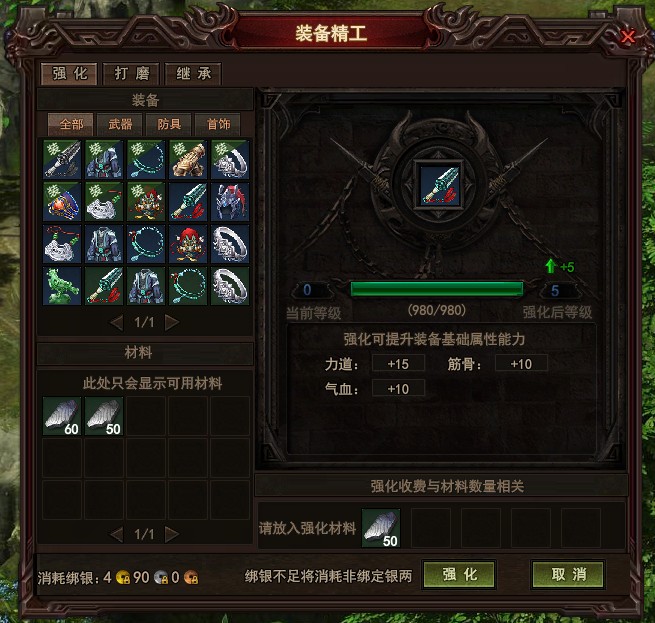Select the equipped golden gauntlet item
This screenshot has height=623, width=655.
pyautogui.click(x=188, y=160)
